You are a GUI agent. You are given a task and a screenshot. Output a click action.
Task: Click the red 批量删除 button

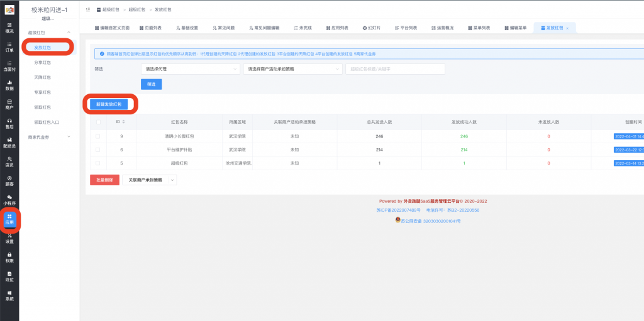coord(105,180)
